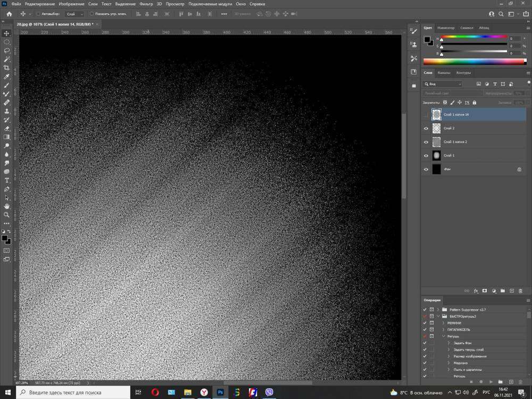Viewport: 532px width, 399px height.
Task: Delete layer using the trash icon
Action: coord(520,291)
